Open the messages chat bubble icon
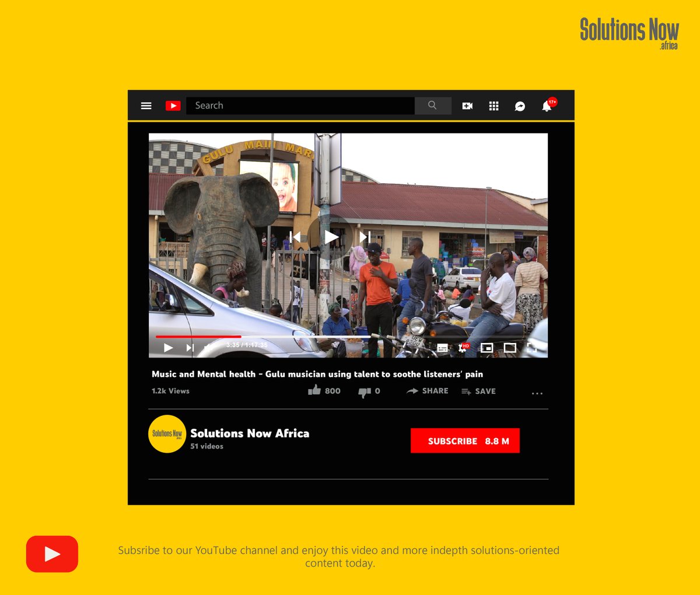This screenshot has width=700, height=595. tap(520, 106)
